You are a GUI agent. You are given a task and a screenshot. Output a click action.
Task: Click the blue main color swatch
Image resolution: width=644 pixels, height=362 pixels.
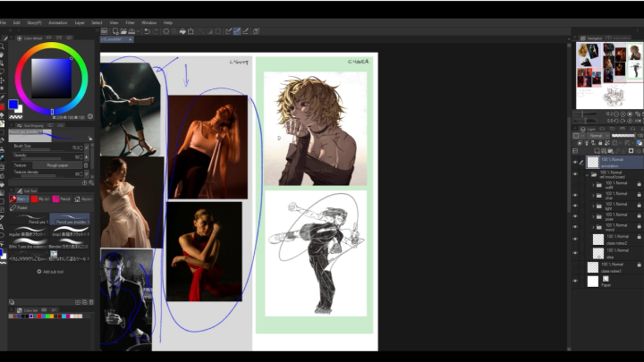pyautogui.click(x=13, y=105)
